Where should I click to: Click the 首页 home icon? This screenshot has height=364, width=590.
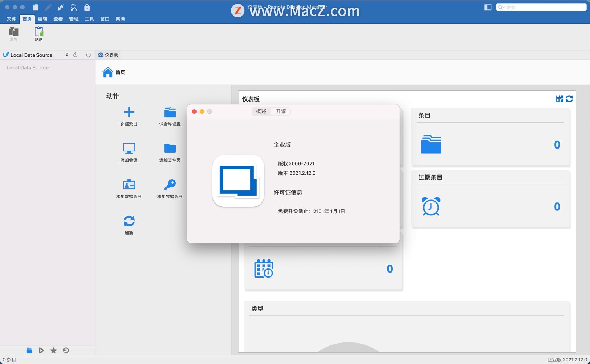tap(108, 72)
